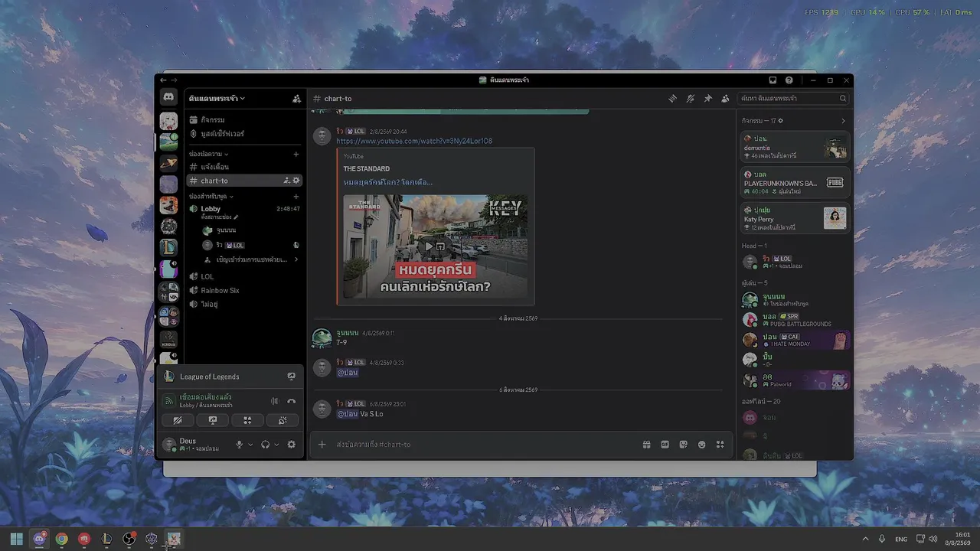Open the Lobby voice channel
Image resolution: width=980 pixels, height=551 pixels.
(x=244, y=209)
